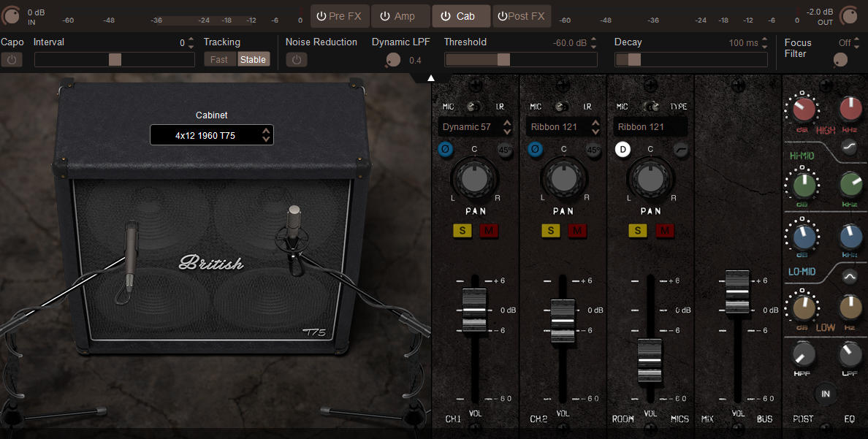This screenshot has height=439, width=868.
Task: Switch to the Pre FX tab
Action: coord(339,16)
